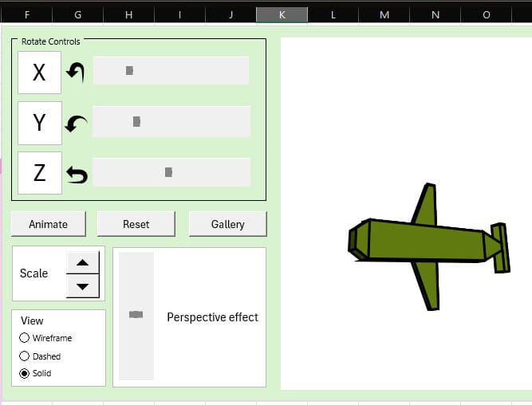Select column J header
The image size is (532, 405).
point(231,14)
